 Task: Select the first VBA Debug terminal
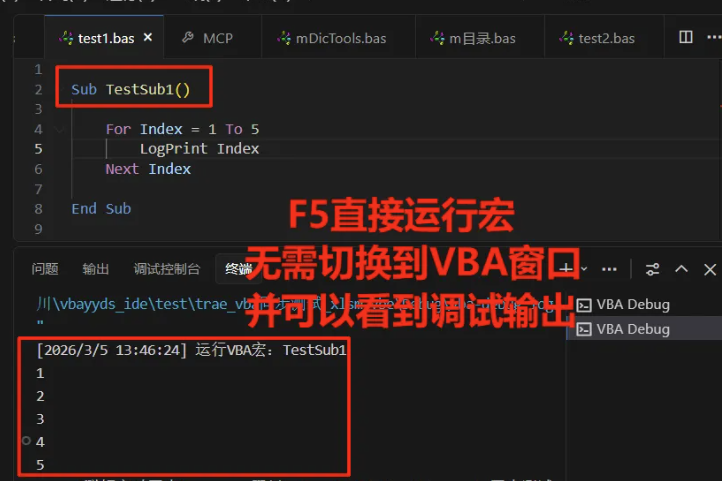[644, 304]
